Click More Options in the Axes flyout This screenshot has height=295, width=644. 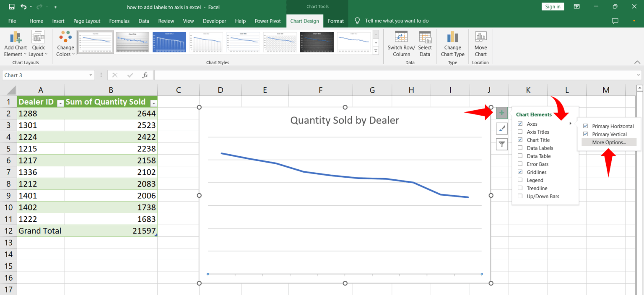[x=609, y=142]
